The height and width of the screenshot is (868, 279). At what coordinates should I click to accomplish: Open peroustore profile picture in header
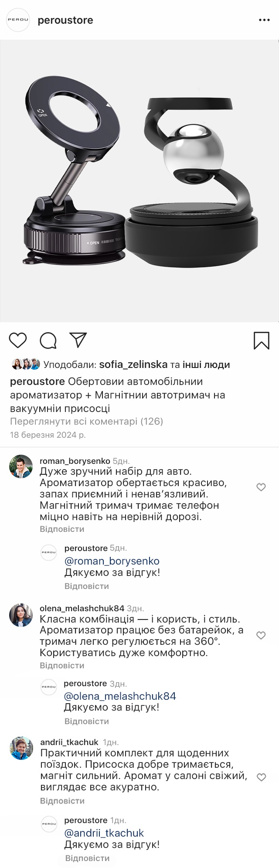[x=18, y=20]
